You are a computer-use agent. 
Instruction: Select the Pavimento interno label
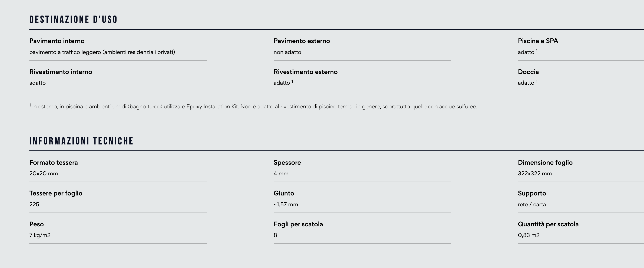pyautogui.click(x=57, y=41)
